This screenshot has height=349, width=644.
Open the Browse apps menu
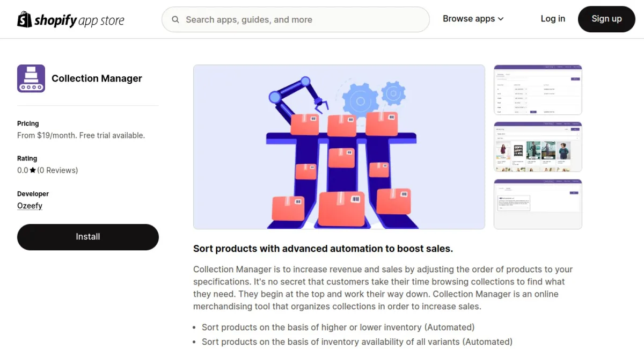pos(469,19)
